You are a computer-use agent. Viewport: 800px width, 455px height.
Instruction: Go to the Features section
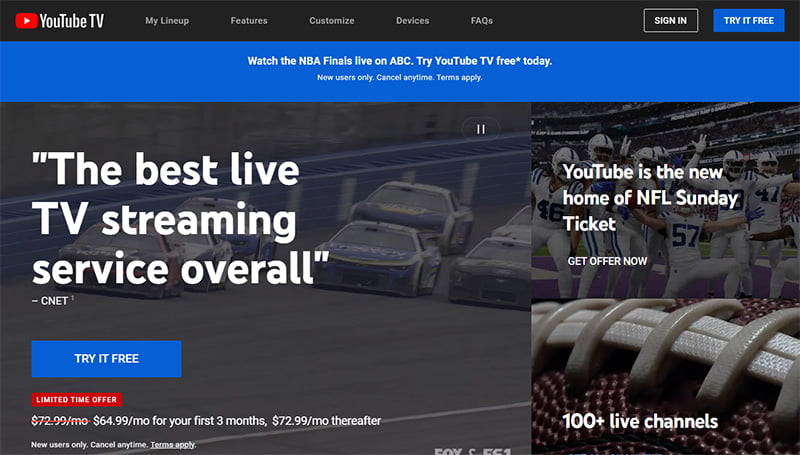click(x=249, y=21)
